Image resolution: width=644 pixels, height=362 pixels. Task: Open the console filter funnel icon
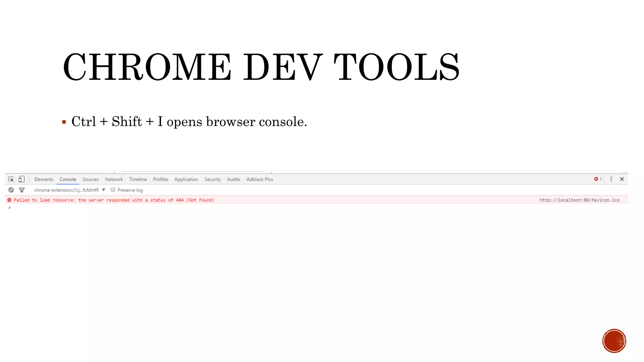coord(22,190)
